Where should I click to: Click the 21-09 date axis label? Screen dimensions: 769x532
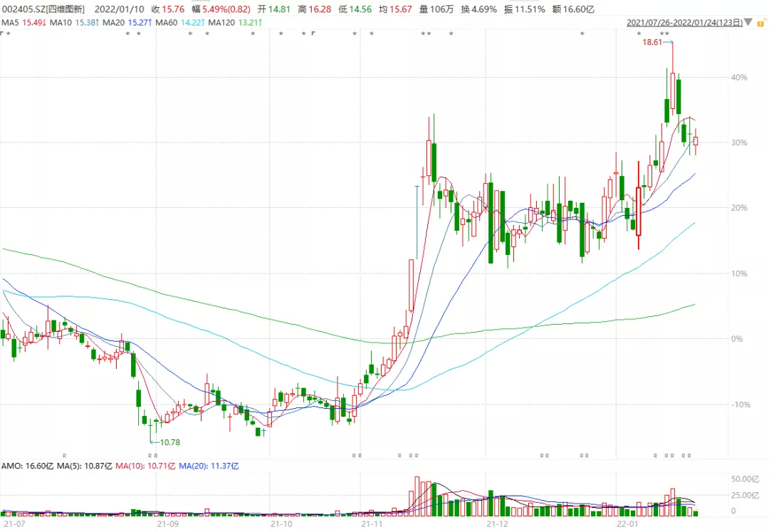click(x=168, y=524)
